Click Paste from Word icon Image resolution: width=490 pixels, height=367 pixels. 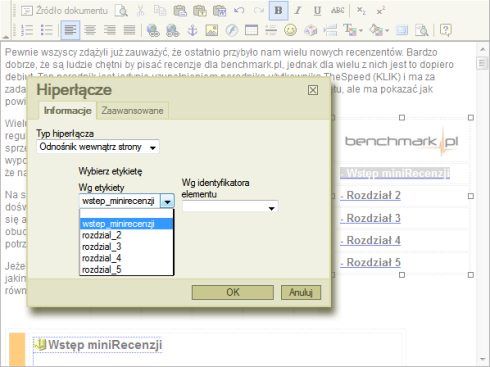[219, 11]
